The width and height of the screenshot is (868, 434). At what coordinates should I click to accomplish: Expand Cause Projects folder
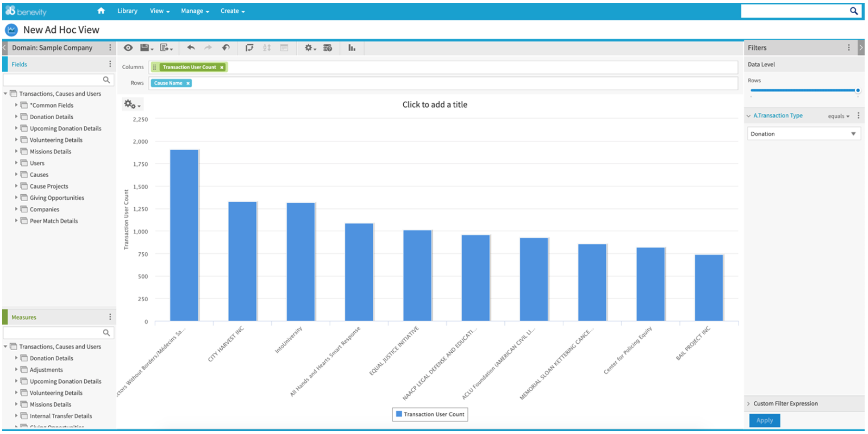click(x=16, y=185)
